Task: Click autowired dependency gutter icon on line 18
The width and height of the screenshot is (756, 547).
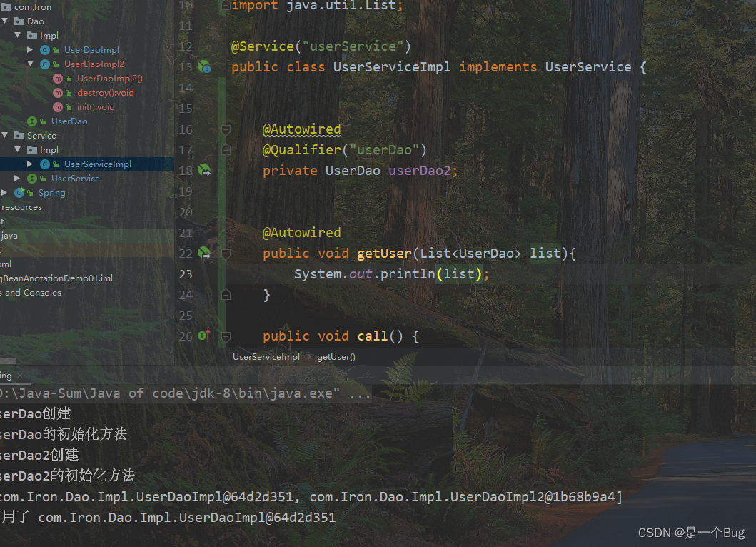Action: point(204,170)
